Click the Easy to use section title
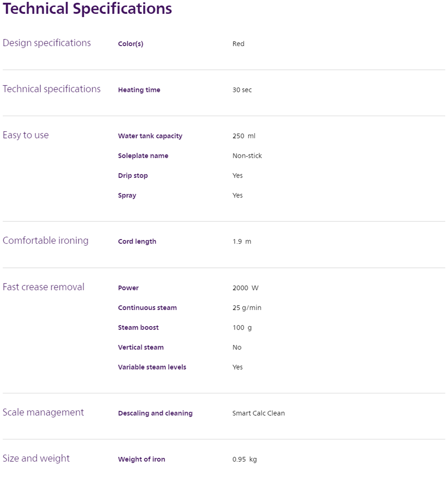448x478 pixels. tap(26, 135)
